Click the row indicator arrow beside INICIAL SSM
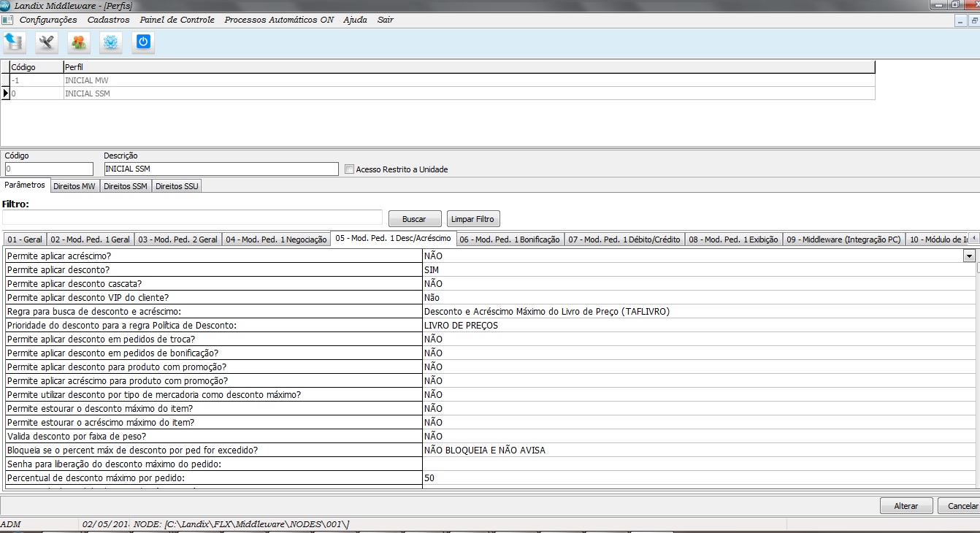 tap(6, 93)
